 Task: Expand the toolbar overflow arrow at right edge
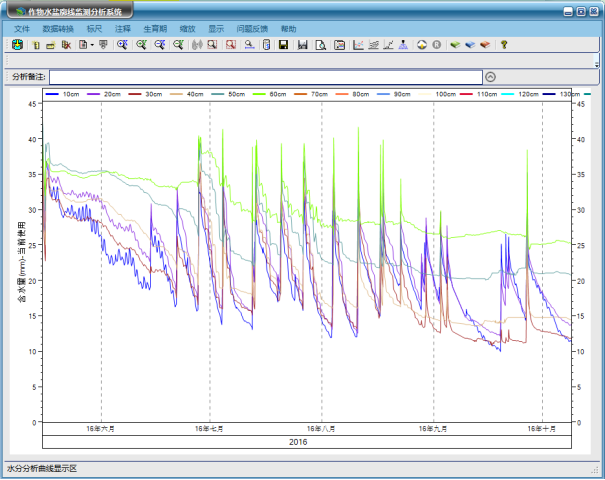597,65
